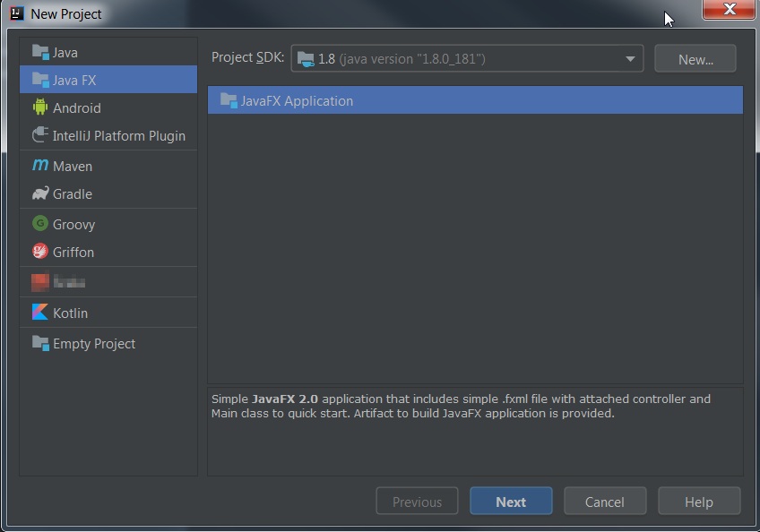Click the Kotlin icon in the sidebar
This screenshot has height=532, width=760.
pos(40,312)
